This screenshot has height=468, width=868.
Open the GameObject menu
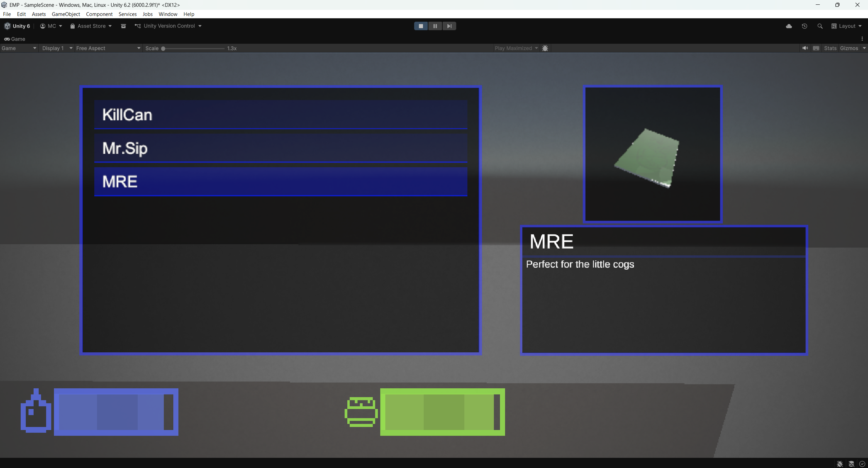(x=66, y=14)
